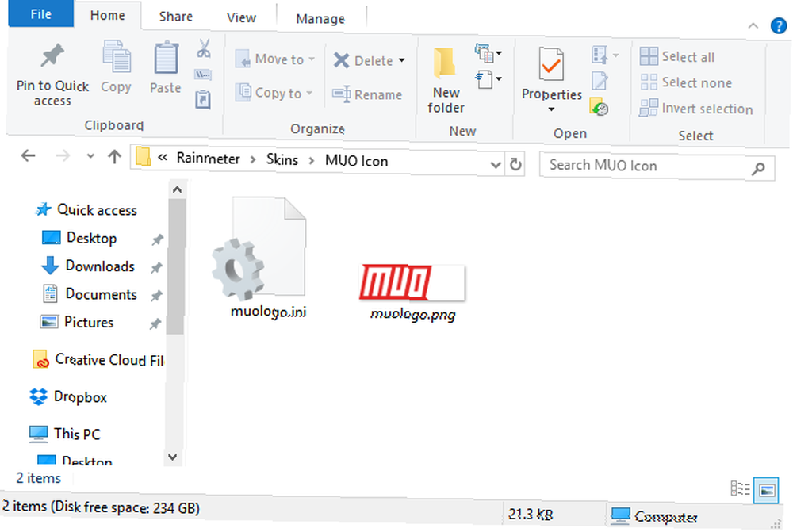Click the Cut scissors icon

tap(204, 48)
